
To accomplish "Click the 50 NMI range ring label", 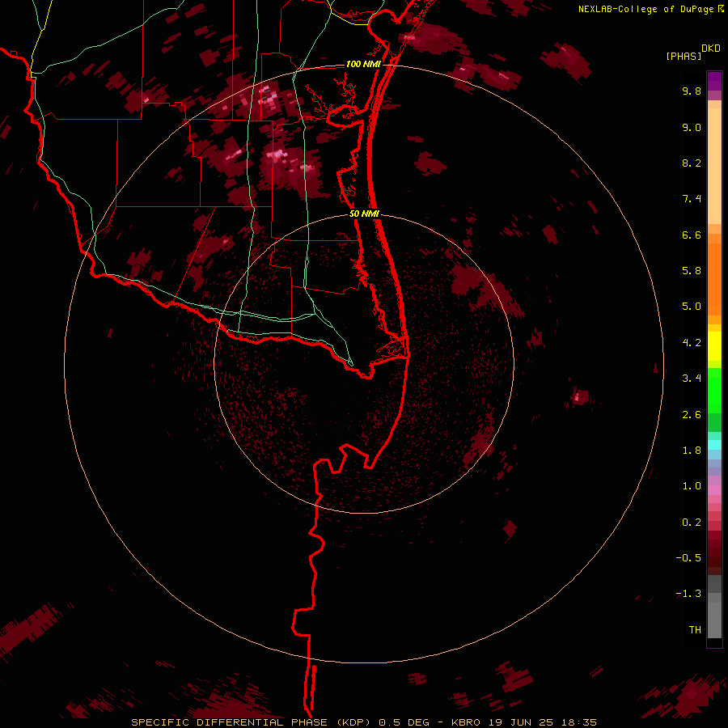I will [x=365, y=214].
